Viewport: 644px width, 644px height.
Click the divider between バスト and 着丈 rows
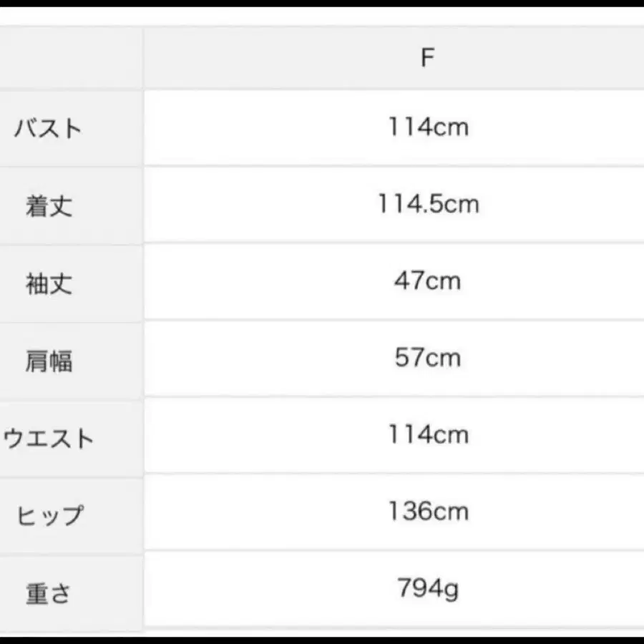click(322, 167)
